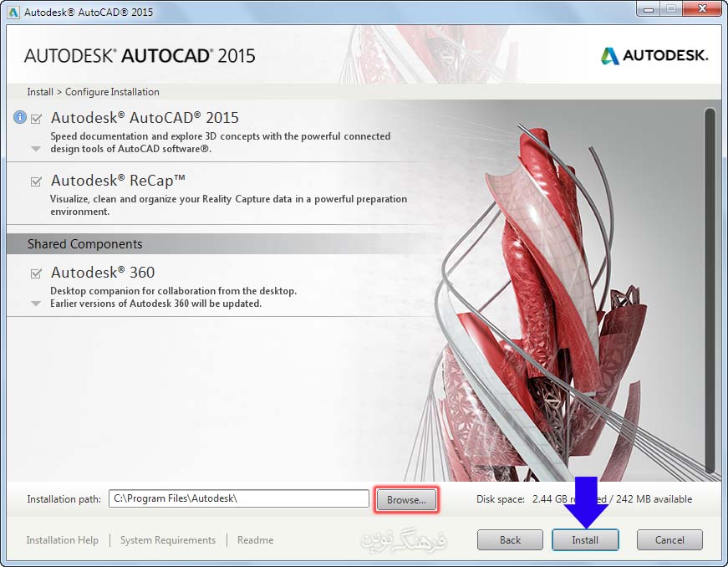Click the Autodesk logo in the header
728x567 pixels.
click(x=654, y=56)
